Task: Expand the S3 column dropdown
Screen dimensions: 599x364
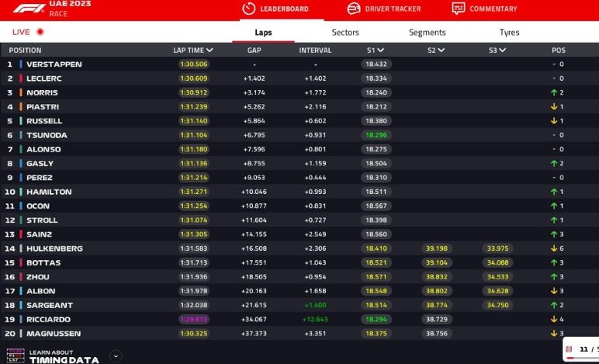Action: pos(503,50)
